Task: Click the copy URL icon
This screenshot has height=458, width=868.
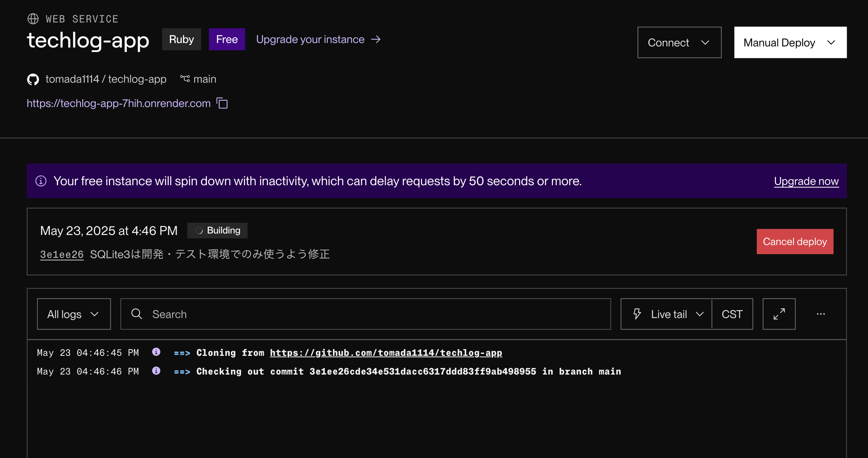Action: 222,103
